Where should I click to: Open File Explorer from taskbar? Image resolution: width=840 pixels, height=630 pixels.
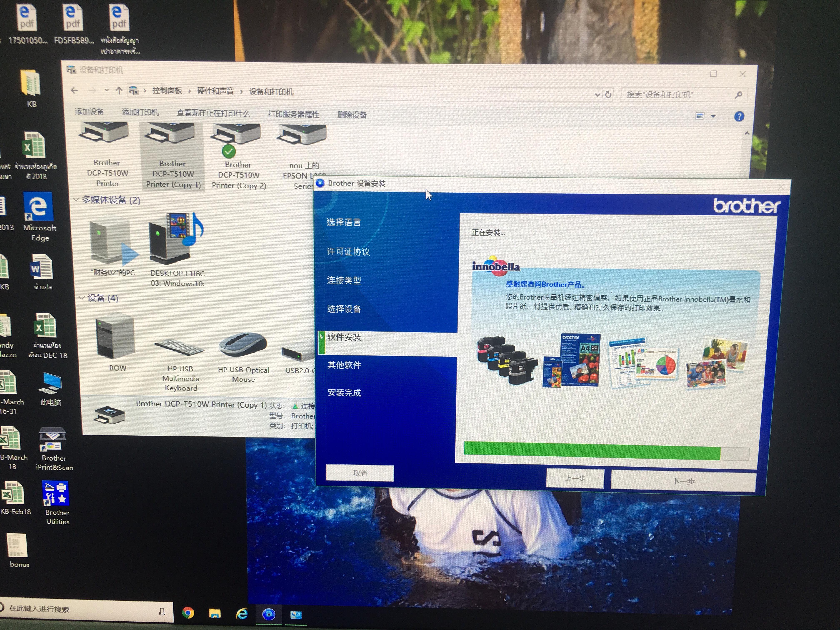pos(215,613)
